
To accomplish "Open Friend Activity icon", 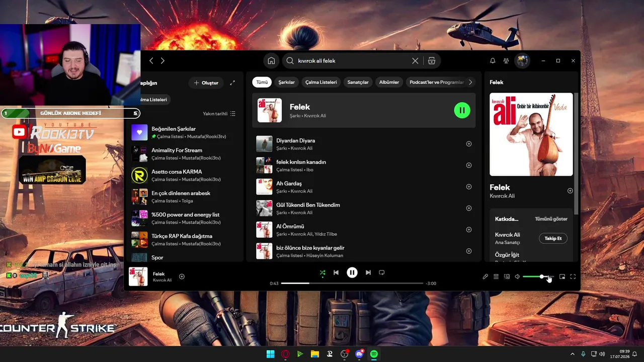I will (x=506, y=61).
